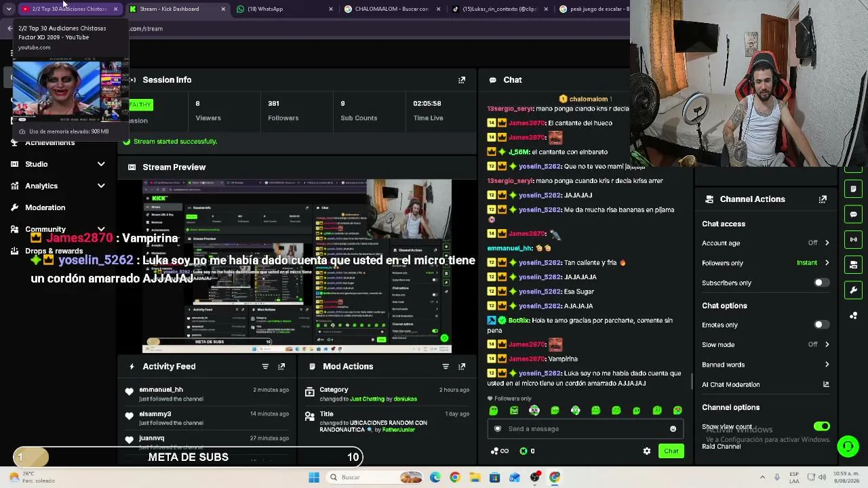Disable Show view count toggle
This screenshot has width=868, height=488.
(821, 426)
